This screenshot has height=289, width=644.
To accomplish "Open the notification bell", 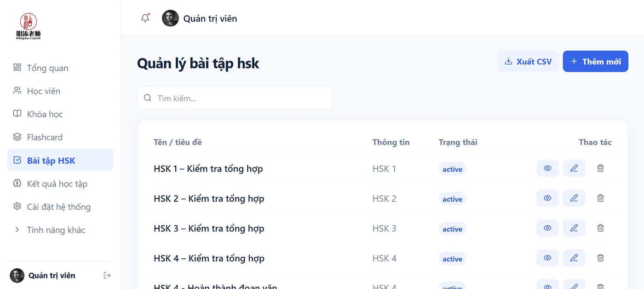I will pyautogui.click(x=145, y=18).
